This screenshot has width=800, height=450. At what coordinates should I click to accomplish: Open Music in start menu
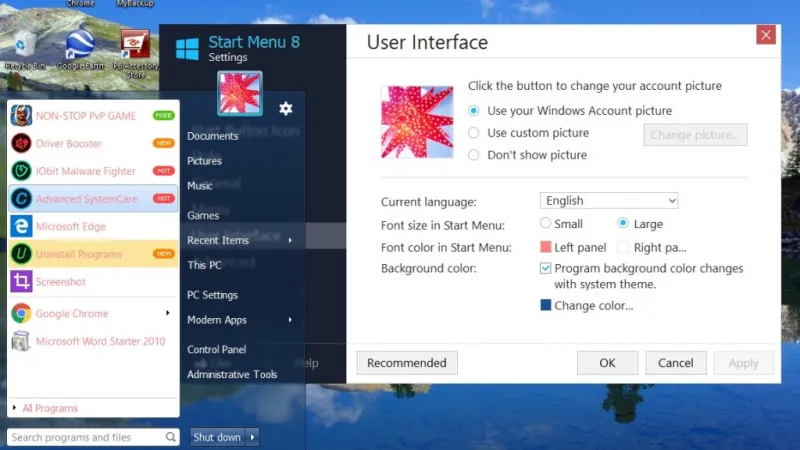pos(199,186)
